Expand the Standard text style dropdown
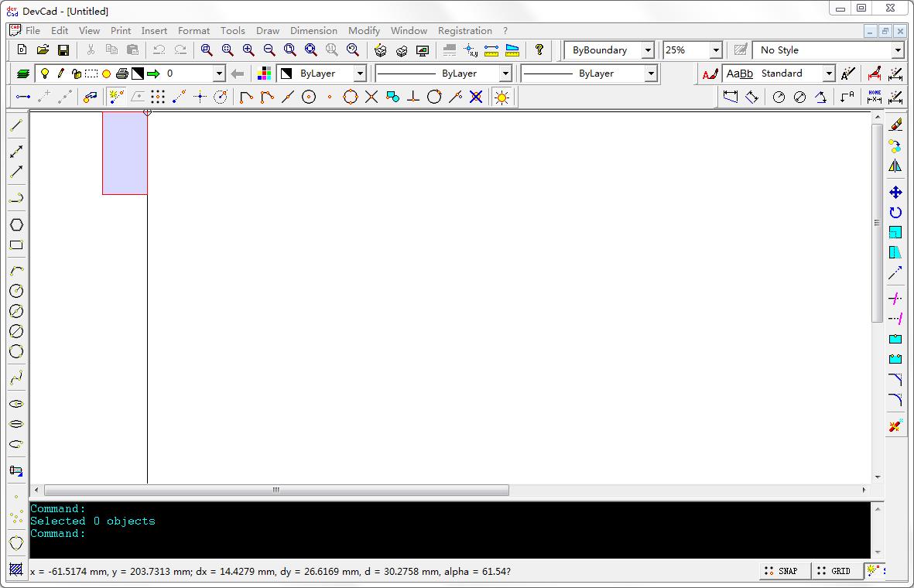 (x=829, y=73)
